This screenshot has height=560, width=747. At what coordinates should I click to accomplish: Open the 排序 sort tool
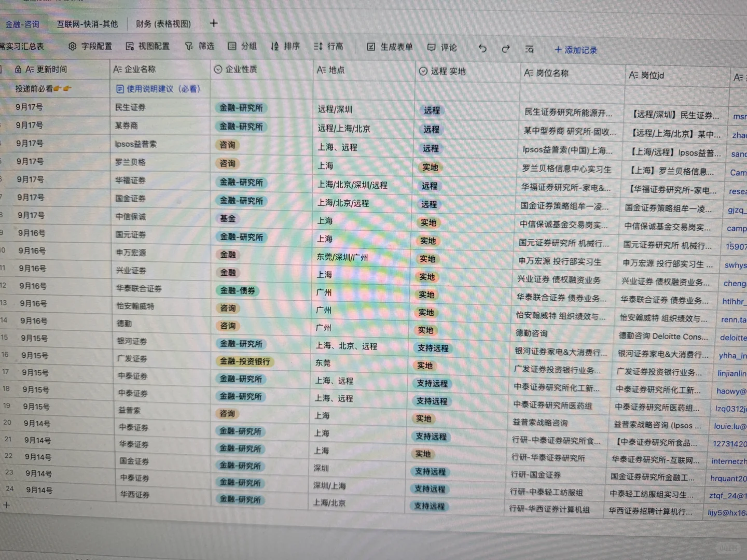click(x=285, y=46)
